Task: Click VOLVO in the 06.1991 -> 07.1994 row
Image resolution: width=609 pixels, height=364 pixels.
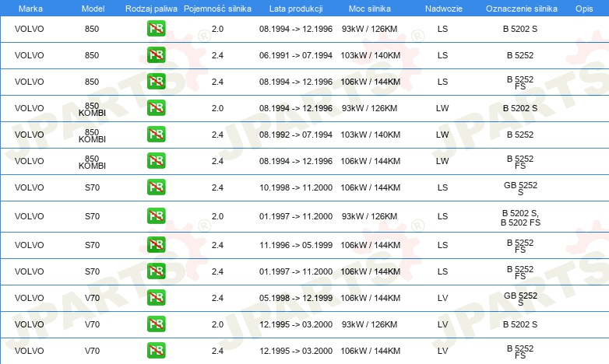Action: pyautogui.click(x=29, y=55)
